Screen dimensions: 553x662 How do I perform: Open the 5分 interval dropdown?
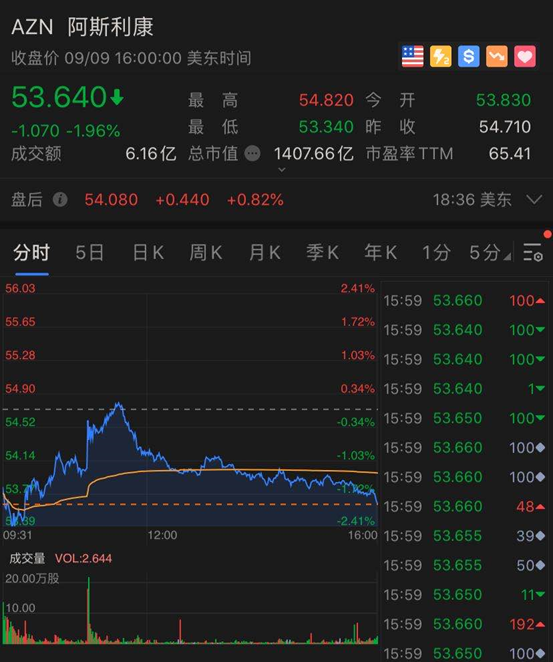coord(490,252)
